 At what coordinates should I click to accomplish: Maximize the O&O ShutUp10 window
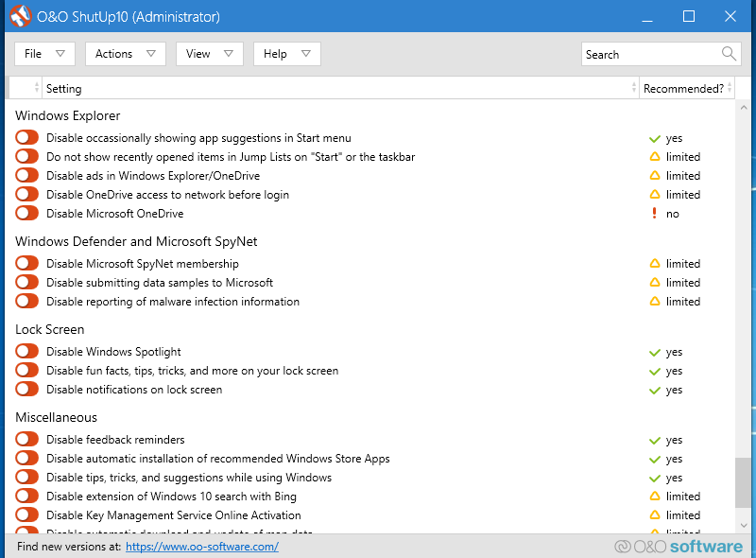pos(689,16)
